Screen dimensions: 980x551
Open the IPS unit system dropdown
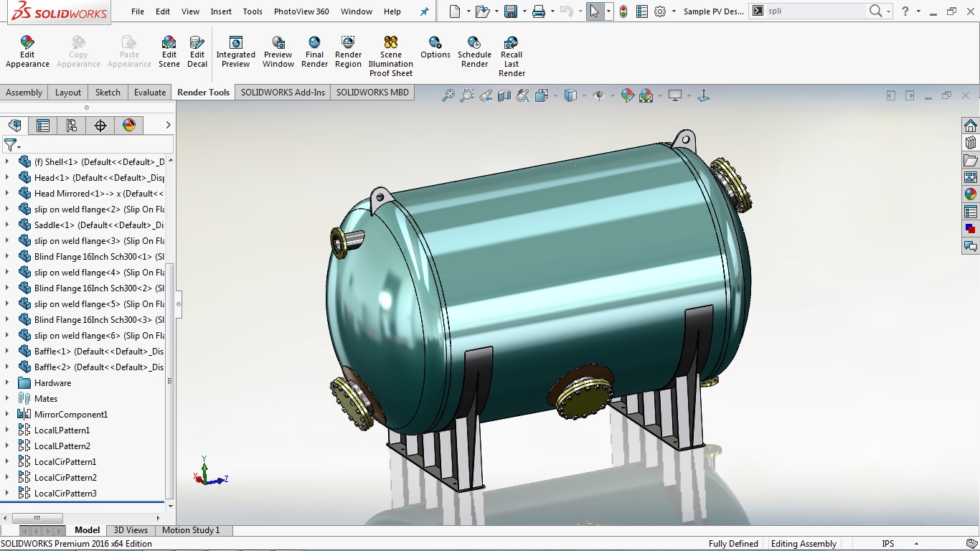click(916, 544)
